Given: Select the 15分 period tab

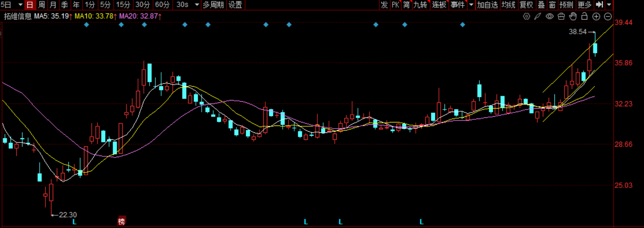Looking at the screenshot, I should pyautogui.click(x=123, y=5).
